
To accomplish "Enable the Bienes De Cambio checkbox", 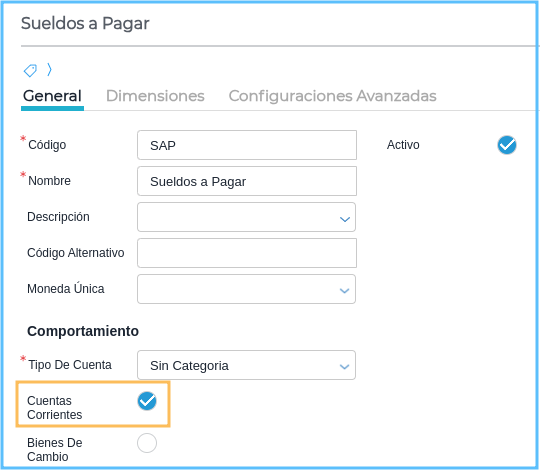I will point(147,443).
